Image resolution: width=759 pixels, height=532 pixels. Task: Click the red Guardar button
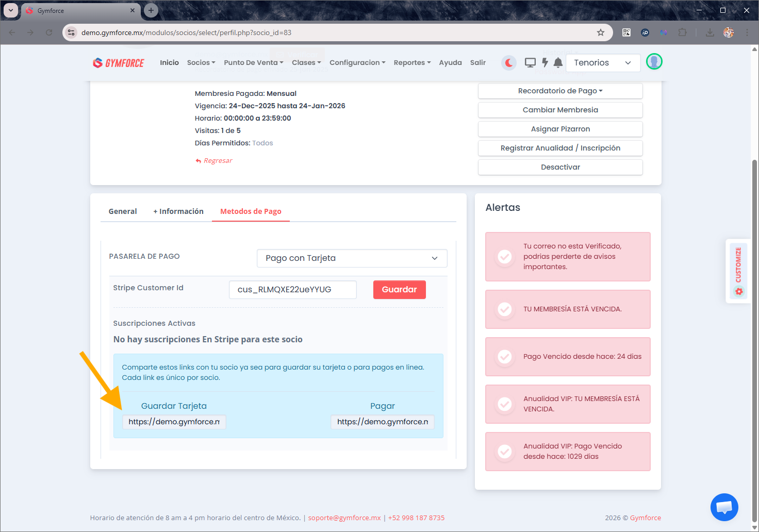tap(399, 290)
